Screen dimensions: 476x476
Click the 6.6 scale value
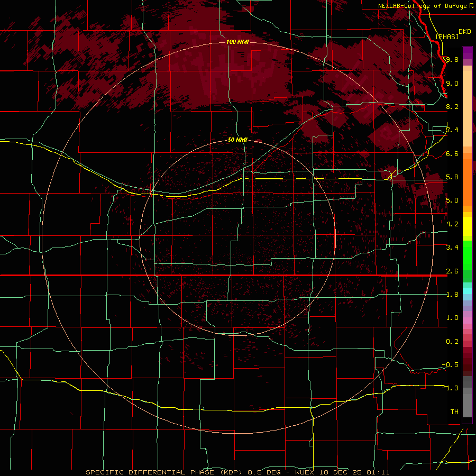click(452, 153)
